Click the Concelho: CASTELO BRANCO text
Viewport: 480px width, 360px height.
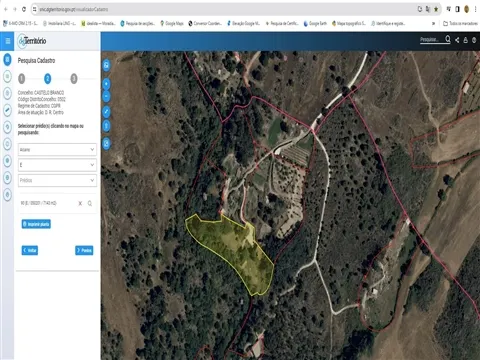pyautogui.click(x=41, y=92)
